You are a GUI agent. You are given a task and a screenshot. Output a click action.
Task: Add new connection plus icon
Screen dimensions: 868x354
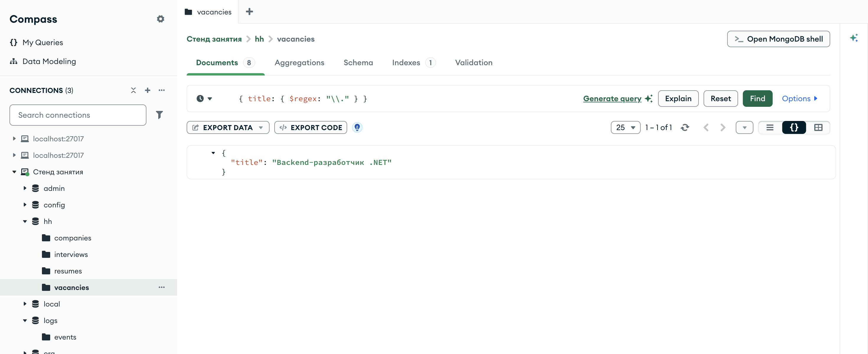click(x=148, y=90)
